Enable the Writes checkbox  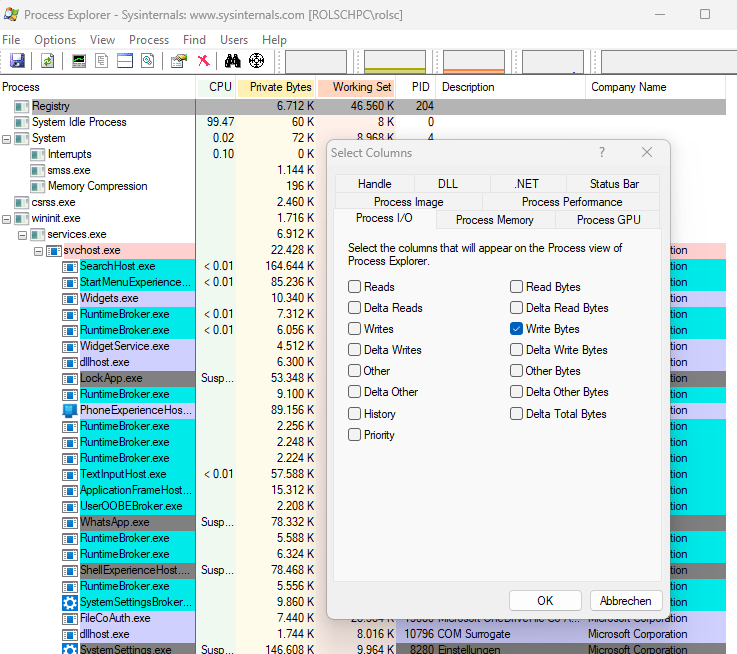(x=354, y=329)
